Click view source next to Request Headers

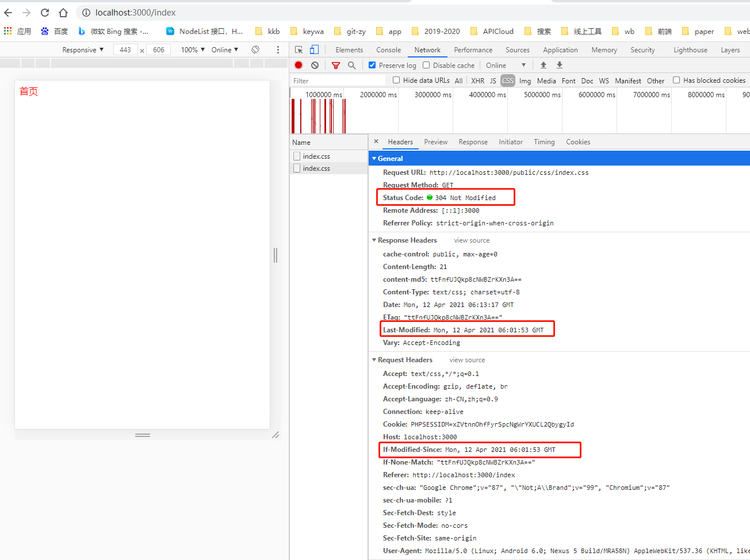click(x=467, y=360)
